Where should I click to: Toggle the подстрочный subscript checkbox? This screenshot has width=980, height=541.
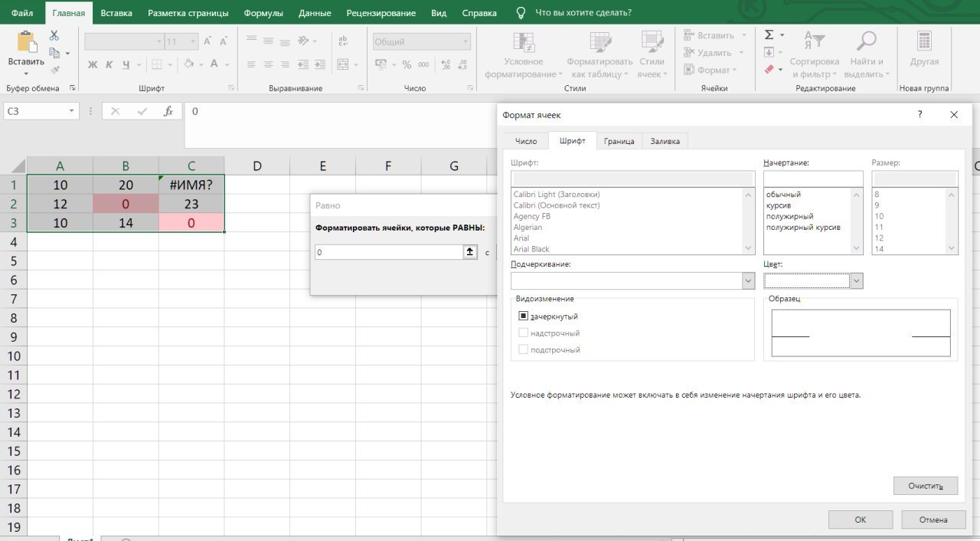pyautogui.click(x=524, y=349)
